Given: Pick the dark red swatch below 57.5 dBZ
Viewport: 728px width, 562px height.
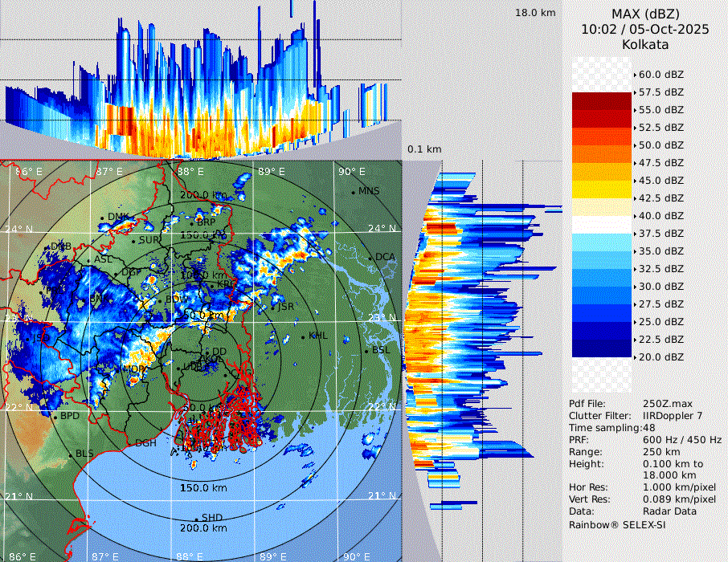Looking at the screenshot, I should tap(601, 101).
